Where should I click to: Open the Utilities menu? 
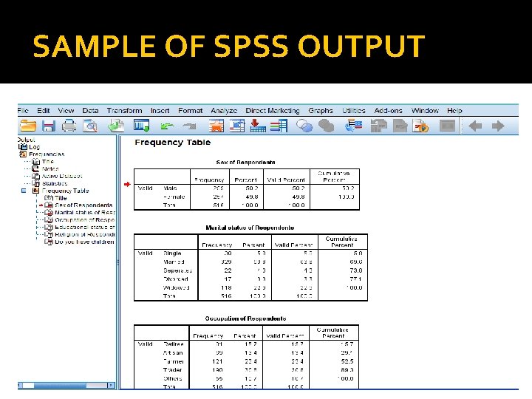[x=353, y=111]
